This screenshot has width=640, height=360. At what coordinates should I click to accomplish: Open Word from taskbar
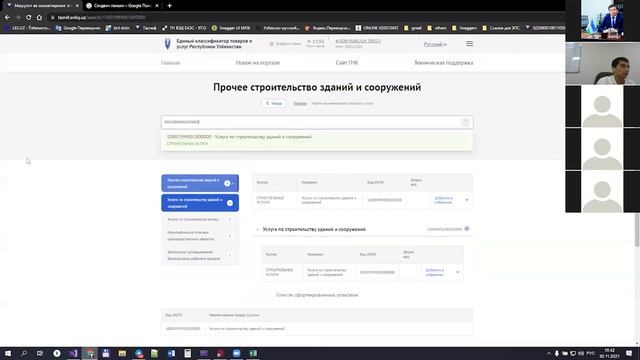click(171, 353)
